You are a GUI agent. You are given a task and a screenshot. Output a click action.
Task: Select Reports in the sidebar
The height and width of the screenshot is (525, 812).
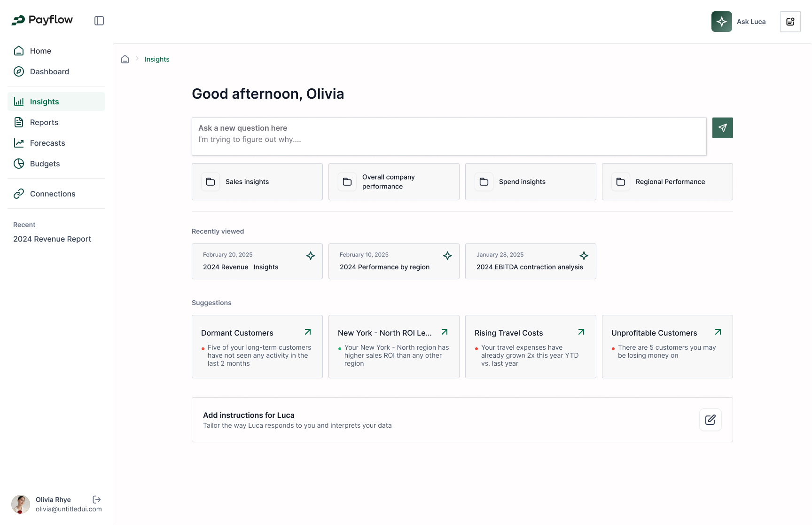click(44, 122)
